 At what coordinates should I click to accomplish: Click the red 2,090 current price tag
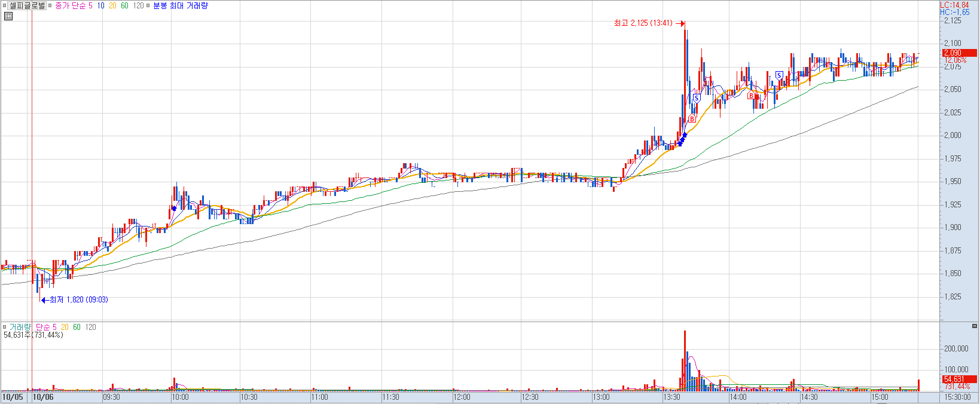pyautogui.click(x=959, y=53)
